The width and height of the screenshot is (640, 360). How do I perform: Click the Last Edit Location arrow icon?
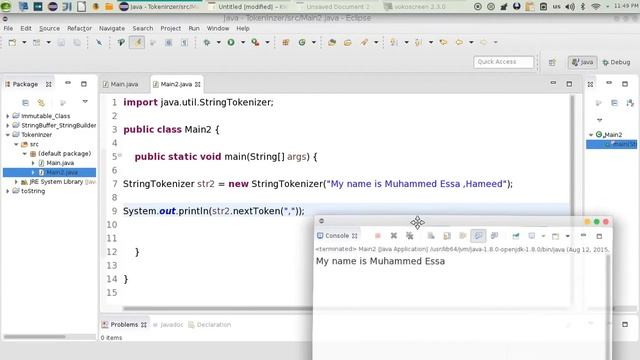coord(443,42)
